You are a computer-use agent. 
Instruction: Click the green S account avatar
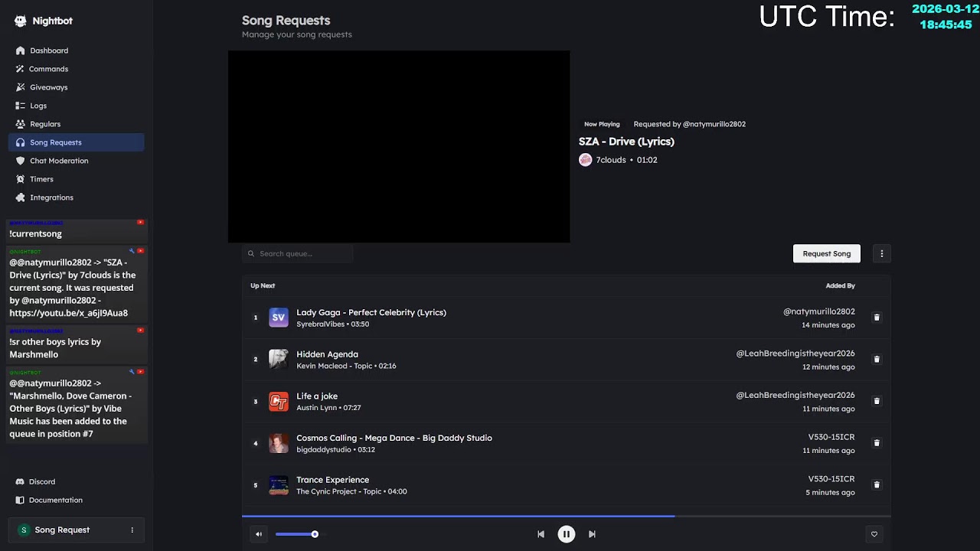[x=24, y=530]
